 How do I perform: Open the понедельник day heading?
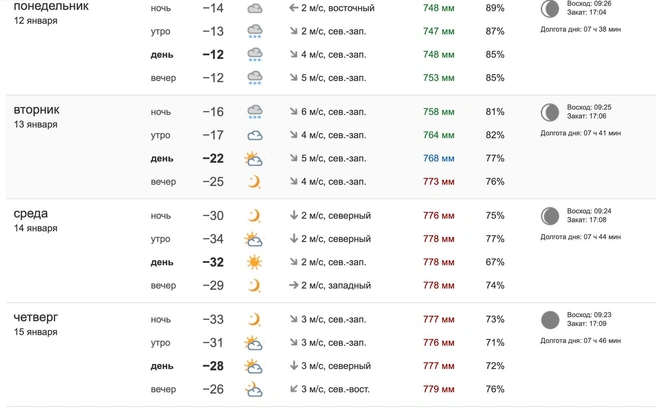point(51,6)
